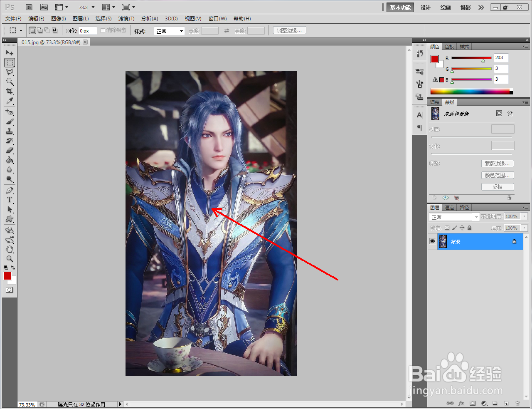Select the Pen tool
Viewport: 532px width, 409px height.
tap(10, 191)
